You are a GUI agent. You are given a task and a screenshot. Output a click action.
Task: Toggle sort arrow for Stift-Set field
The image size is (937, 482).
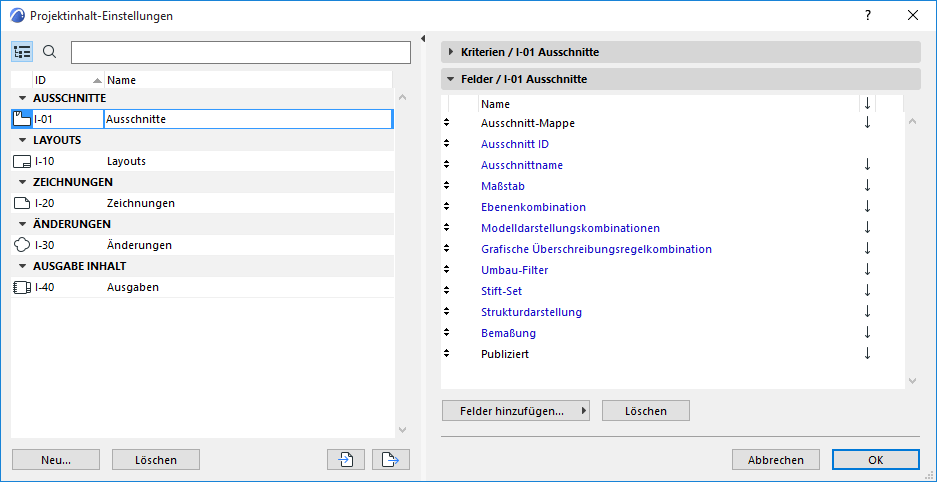click(867, 291)
